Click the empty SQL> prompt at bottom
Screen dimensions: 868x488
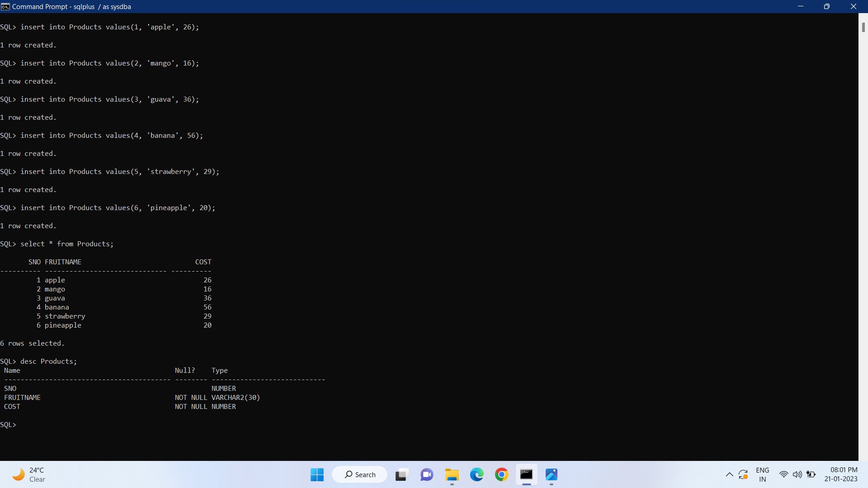8,425
